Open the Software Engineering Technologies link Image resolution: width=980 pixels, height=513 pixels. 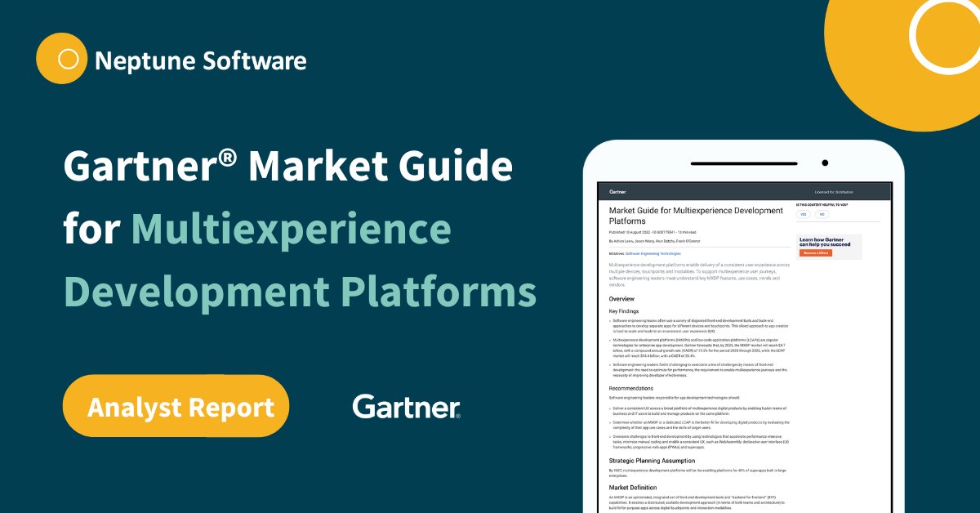(x=653, y=253)
